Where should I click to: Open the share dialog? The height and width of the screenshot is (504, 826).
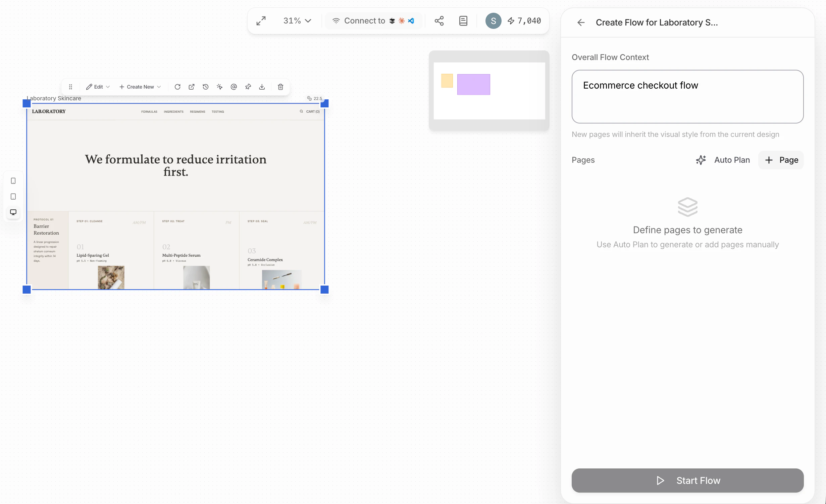439,21
